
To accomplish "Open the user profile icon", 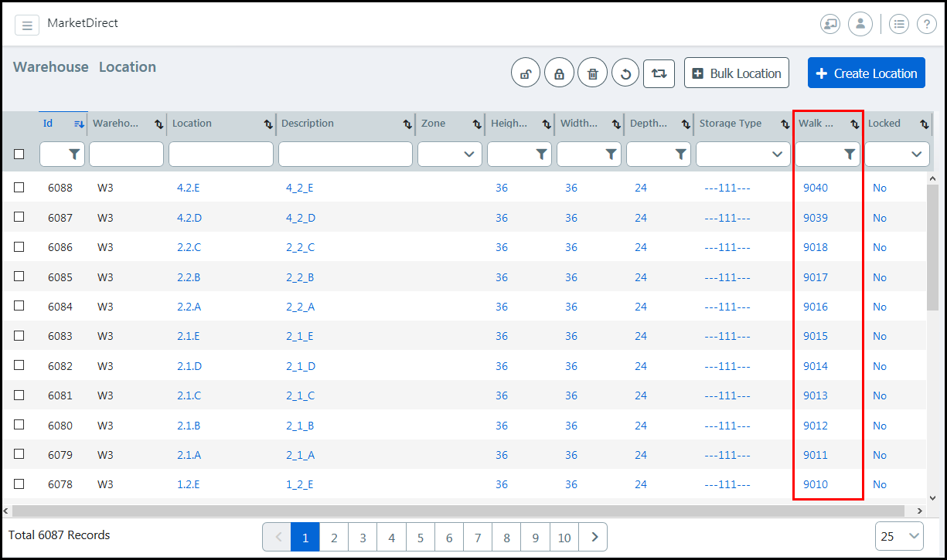I will 860,24.
